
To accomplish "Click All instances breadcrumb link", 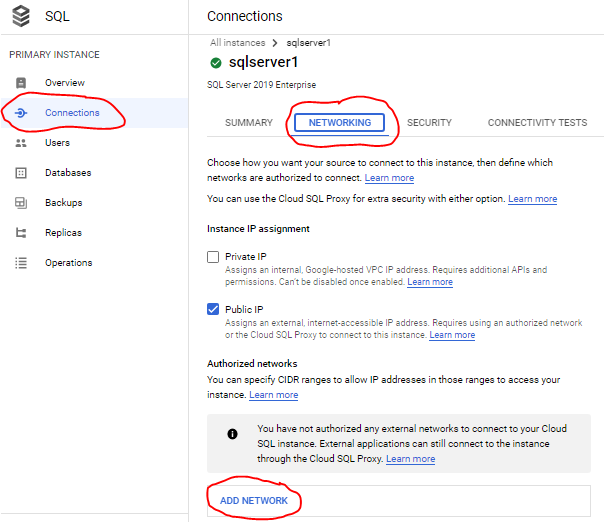I will tap(238, 43).
